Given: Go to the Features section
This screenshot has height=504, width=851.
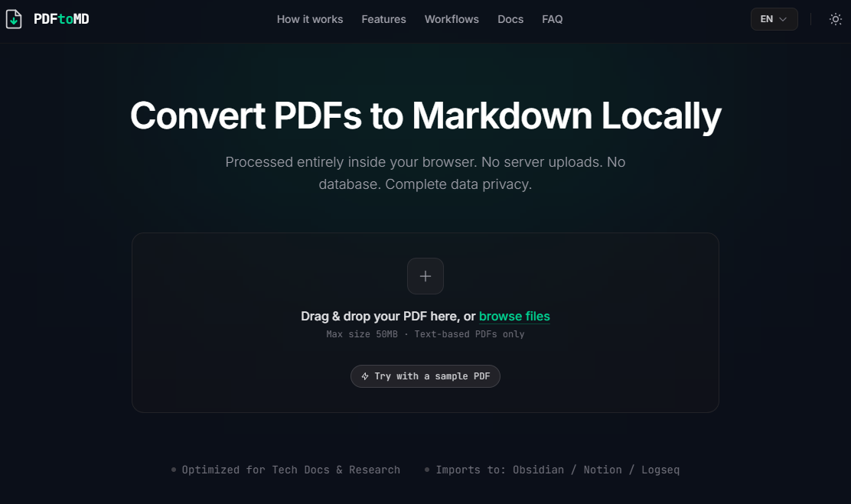Looking at the screenshot, I should pyautogui.click(x=383, y=19).
